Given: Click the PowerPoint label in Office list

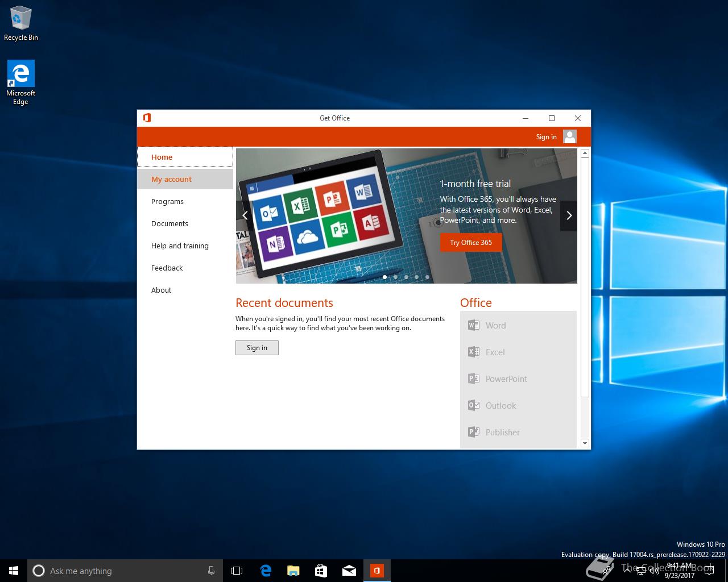Looking at the screenshot, I should (x=506, y=379).
